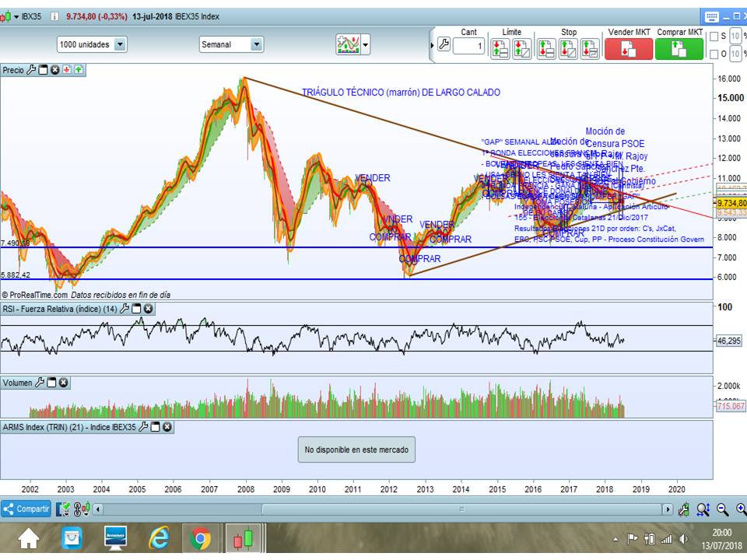Image resolution: width=747 pixels, height=560 pixels.
Task: Click the first Límite order icon
Action: (500, 48)
